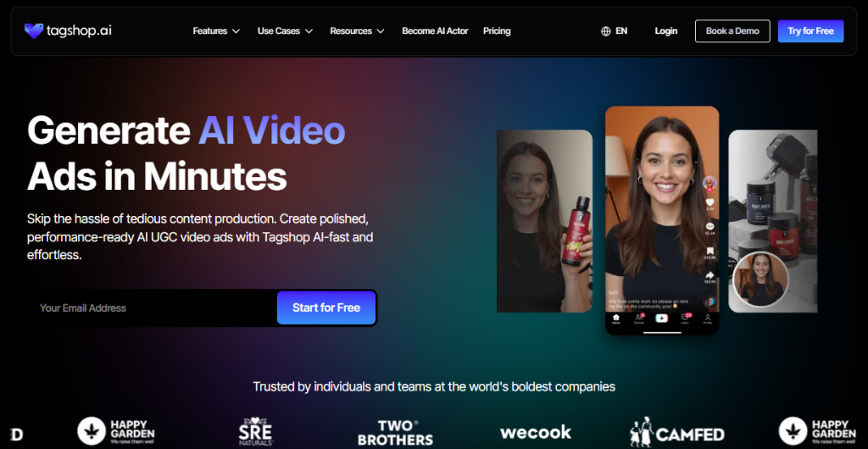Open the Pricing page
This screenshot has width=868, height=449.
pyautogui.click(x=497, y=31)
